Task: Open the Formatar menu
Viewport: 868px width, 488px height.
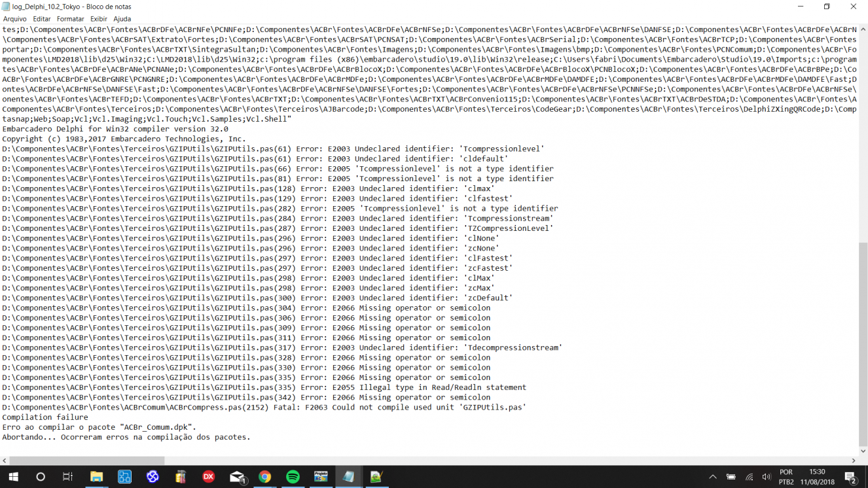Action: 70,19
